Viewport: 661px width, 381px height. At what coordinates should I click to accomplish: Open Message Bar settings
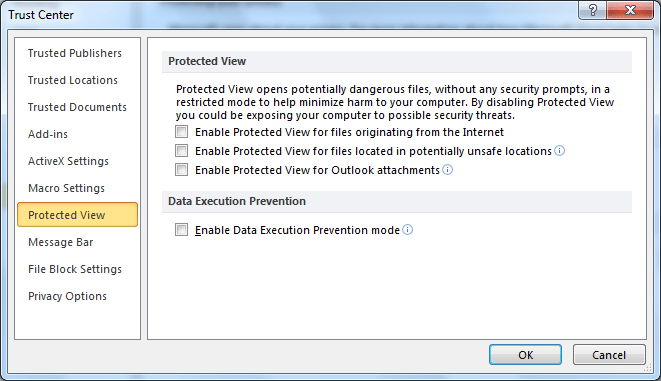point(61,242)
